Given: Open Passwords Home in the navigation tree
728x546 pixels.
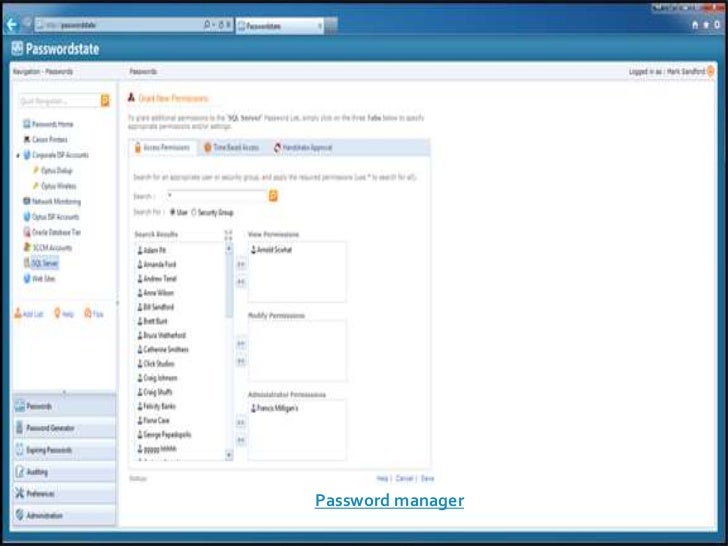Looking at the screenshot, I should (x=48, y=124).
